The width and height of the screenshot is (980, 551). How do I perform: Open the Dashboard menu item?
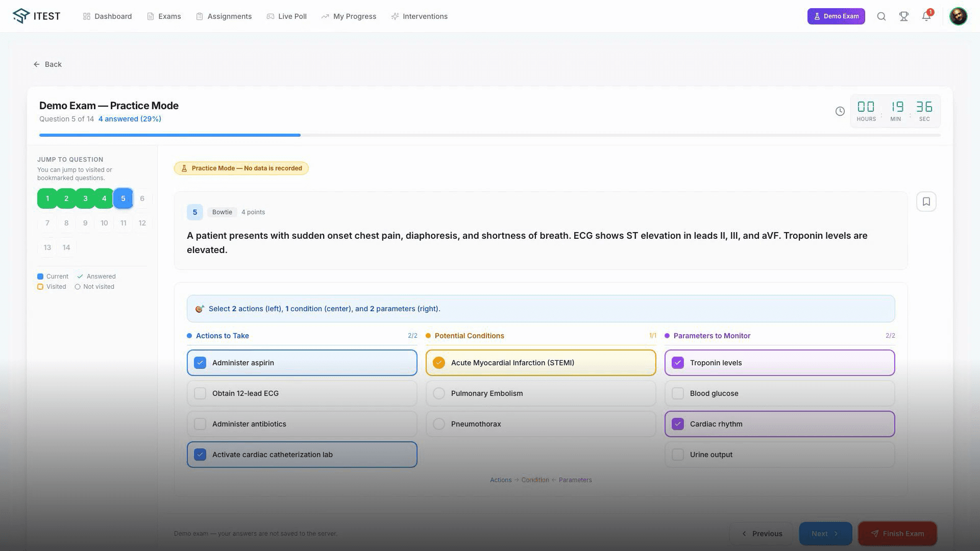pos(107,16)
